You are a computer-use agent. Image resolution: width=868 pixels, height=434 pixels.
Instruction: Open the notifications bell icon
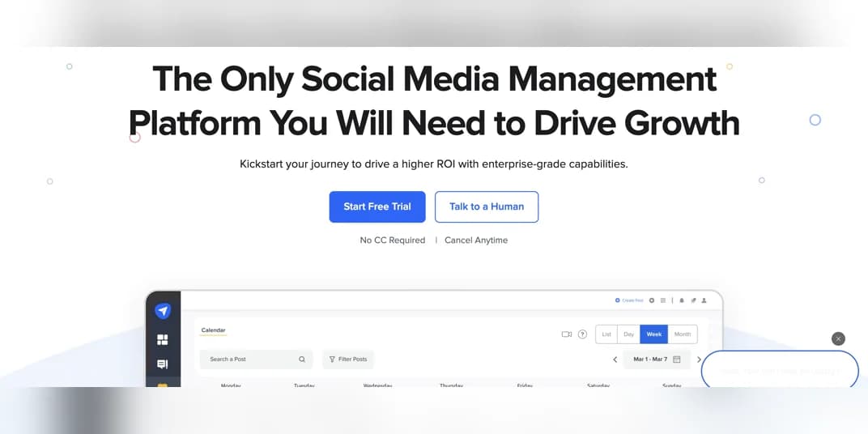tap(682, 300)
